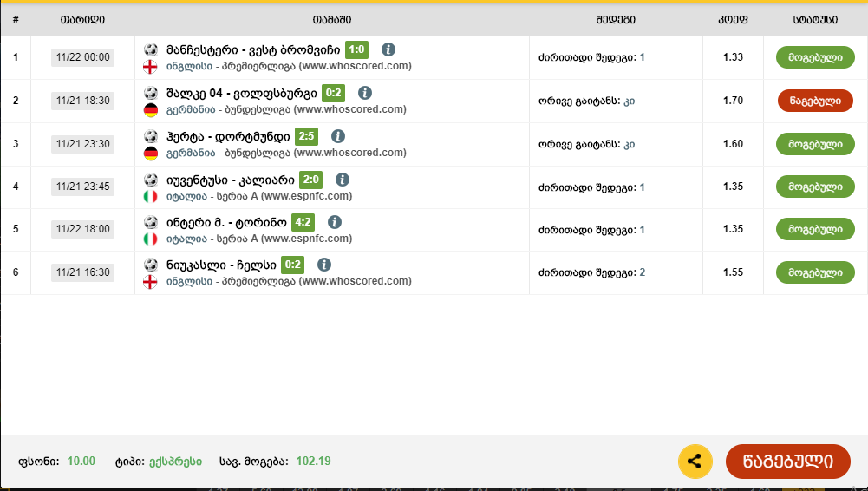This screenshot has width=868, height=491.
Task: Click the 0:2 score badge for ნიუკასლი
Action: point(292,265)
